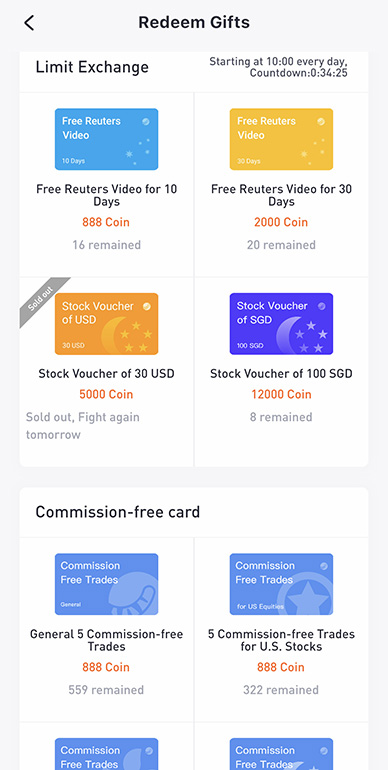Select the General Commission Free Trades card image
This screenshot has height=770, width=388.
(x=107, y=584)
